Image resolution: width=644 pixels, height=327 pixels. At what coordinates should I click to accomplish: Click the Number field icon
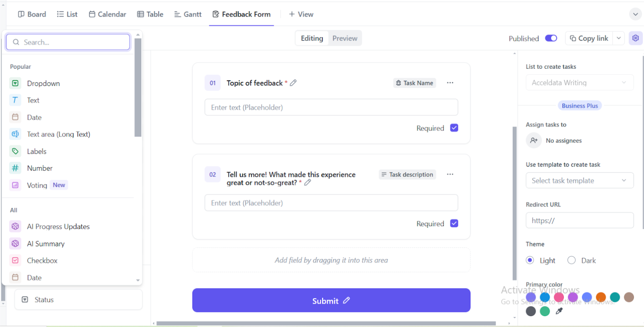(15, 168)
